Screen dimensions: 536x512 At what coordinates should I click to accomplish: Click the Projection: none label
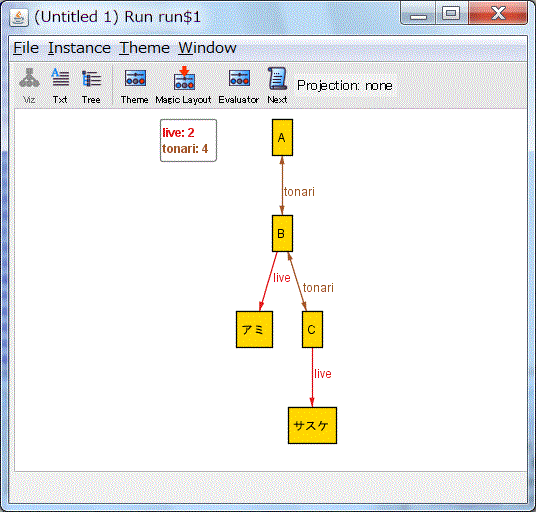(345, 85)
